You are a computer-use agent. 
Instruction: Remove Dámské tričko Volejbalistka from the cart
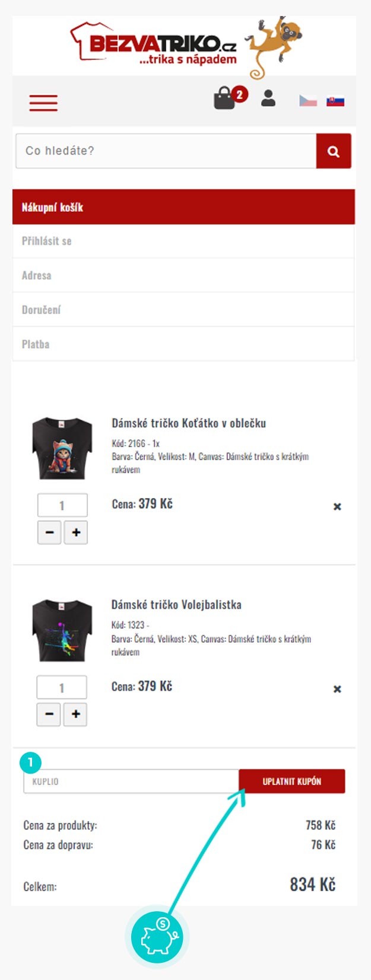click(337, 689)
